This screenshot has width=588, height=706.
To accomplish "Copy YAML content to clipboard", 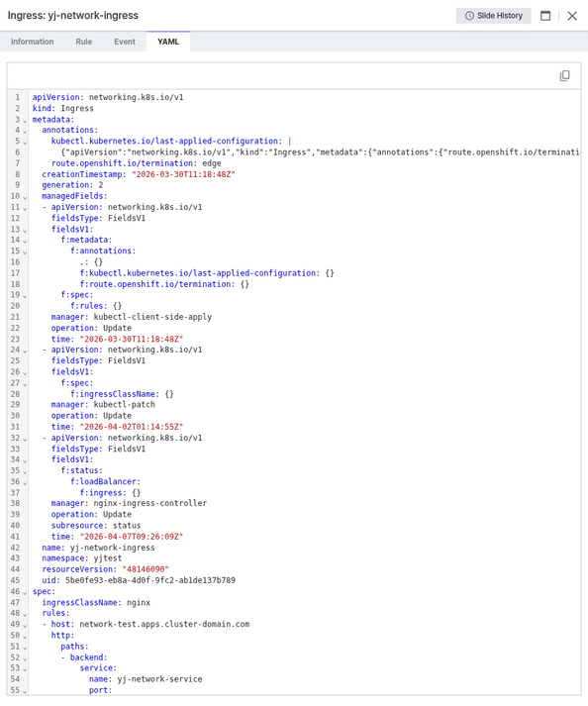I will tap(564, 75).
